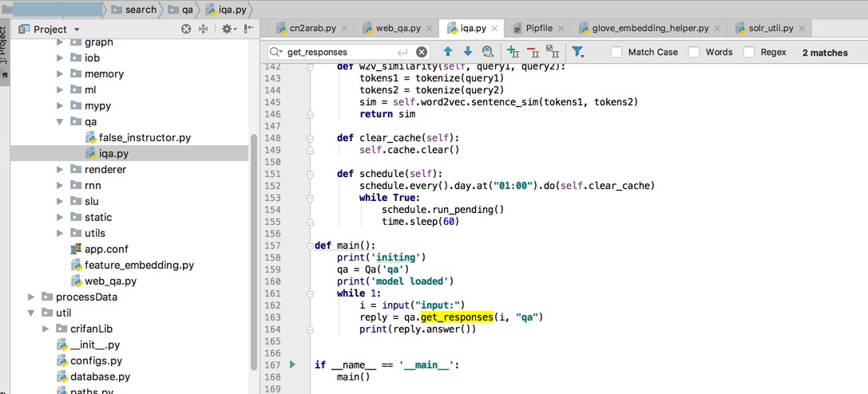Clear the find field text
This screenshot has width=868, height=394.
422,52
